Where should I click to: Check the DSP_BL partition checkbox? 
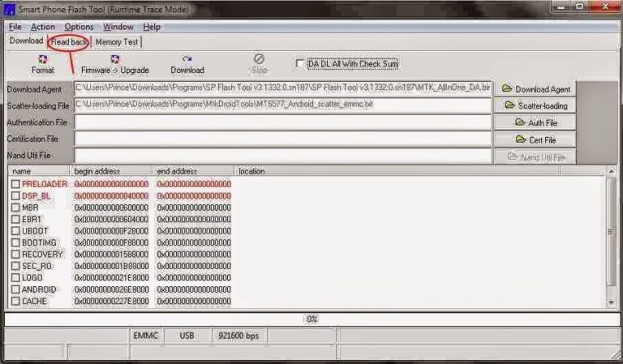point(15,195)
